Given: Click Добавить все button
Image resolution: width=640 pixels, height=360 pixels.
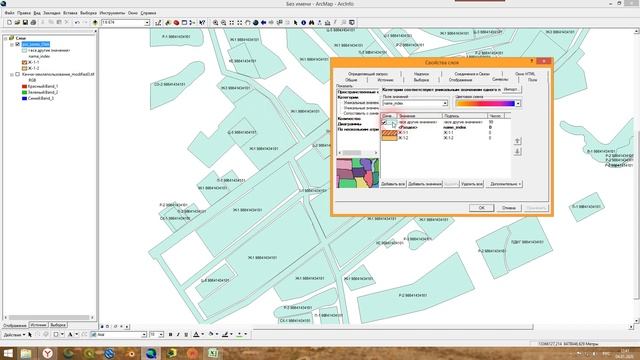Looking at the screenshot, I should (x=393, y=184).
